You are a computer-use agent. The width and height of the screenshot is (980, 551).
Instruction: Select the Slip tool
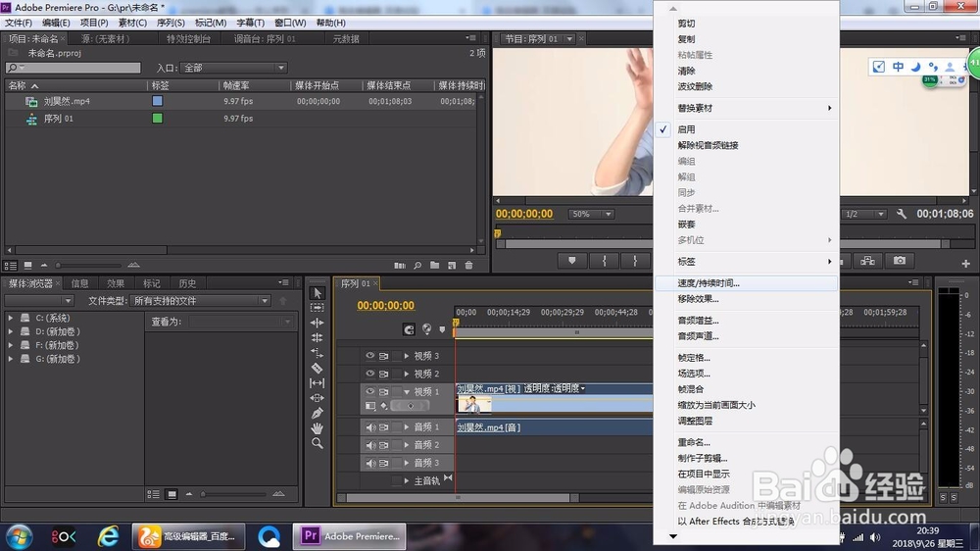pos(317,382)
